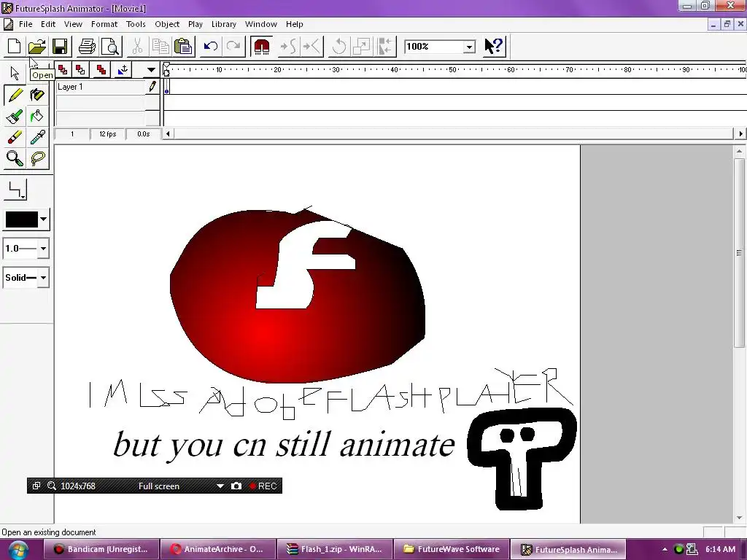
Task: Click the Redo arrow icon
Action: [233, 46]
